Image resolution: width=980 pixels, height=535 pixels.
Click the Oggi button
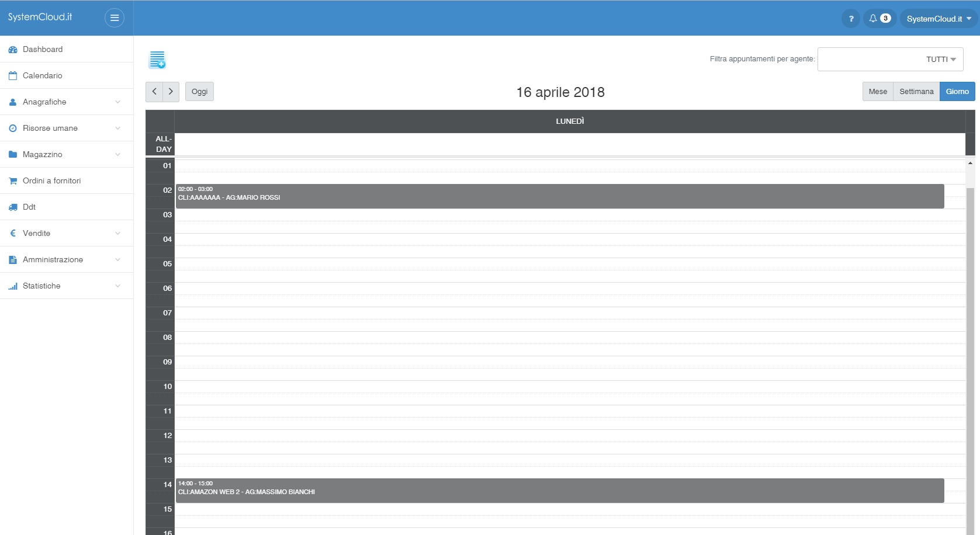(199, 92)
